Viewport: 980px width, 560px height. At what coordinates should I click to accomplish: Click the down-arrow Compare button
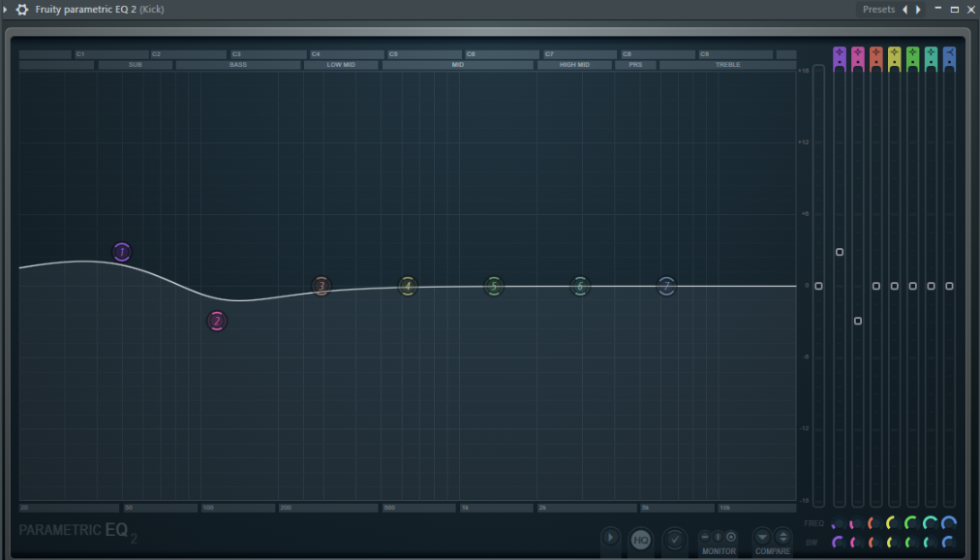click(x=762, y=537)
